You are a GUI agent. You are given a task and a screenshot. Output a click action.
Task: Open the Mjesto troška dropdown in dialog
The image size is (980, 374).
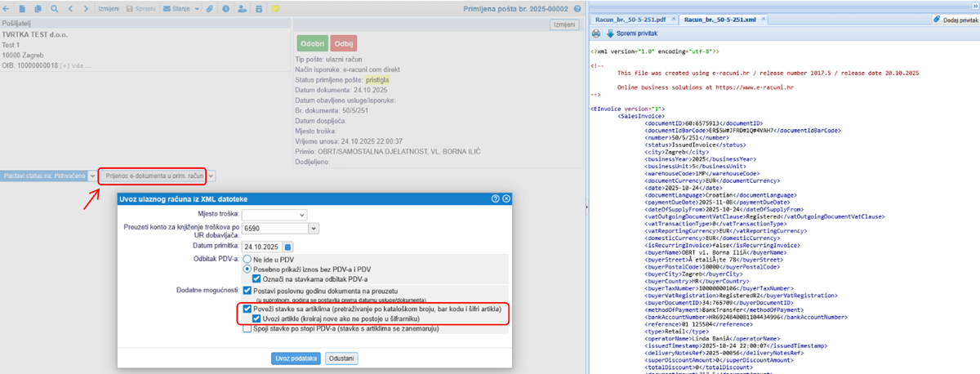pyautogui.click(x=274, y=214)
